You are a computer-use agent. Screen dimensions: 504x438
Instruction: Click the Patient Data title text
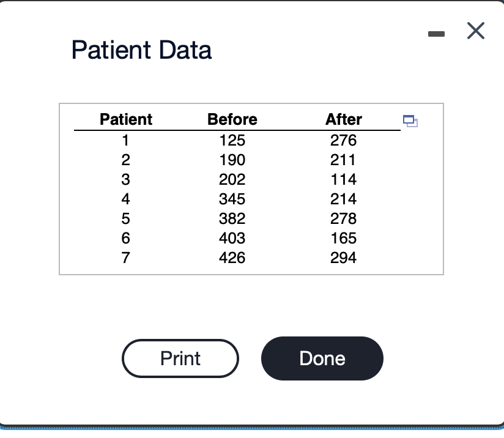142,50
